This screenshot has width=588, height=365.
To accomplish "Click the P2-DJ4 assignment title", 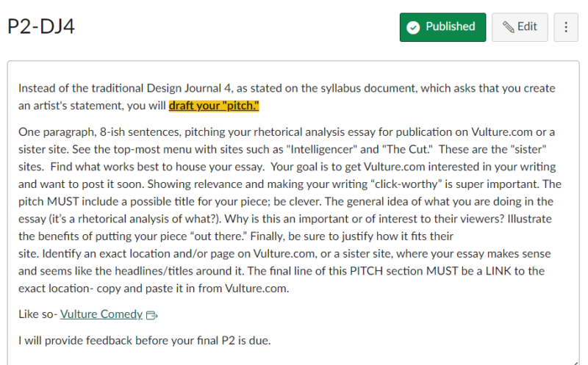I will tap(41, 26).
